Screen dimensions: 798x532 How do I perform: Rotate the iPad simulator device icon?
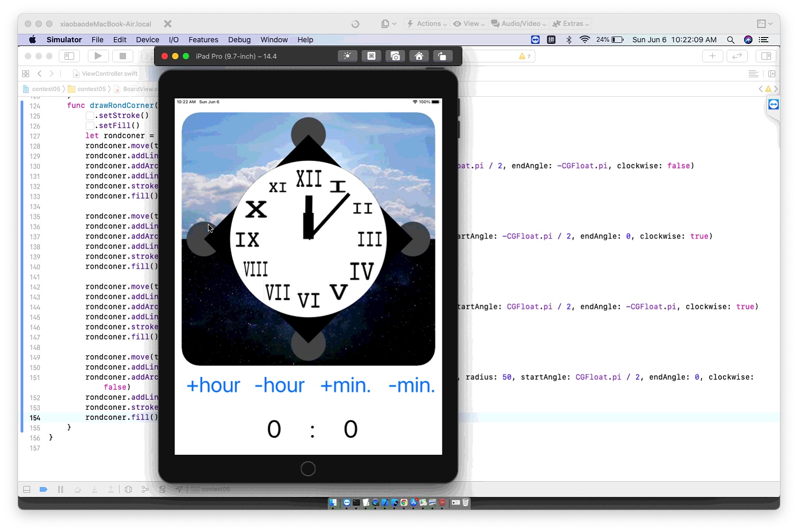pos(442,56)
